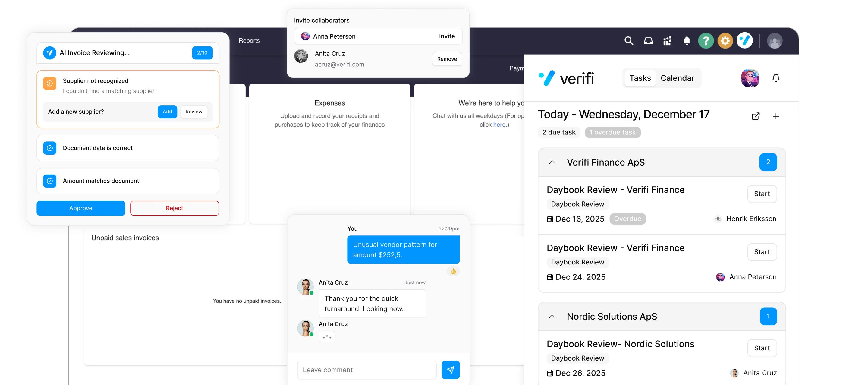
Task: Click the send comment paper plane icon
Action: [x=451, y=370]
